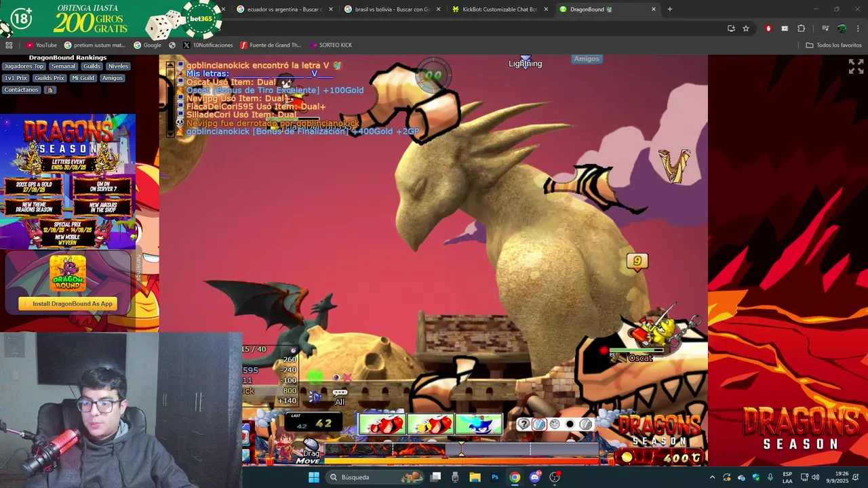
Task: Show hidden system tray icons chevron
Action: 712,477
